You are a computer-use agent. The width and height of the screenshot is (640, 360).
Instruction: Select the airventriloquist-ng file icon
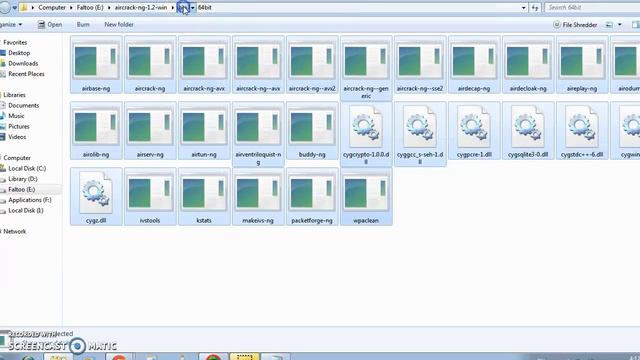click(258, 128)
